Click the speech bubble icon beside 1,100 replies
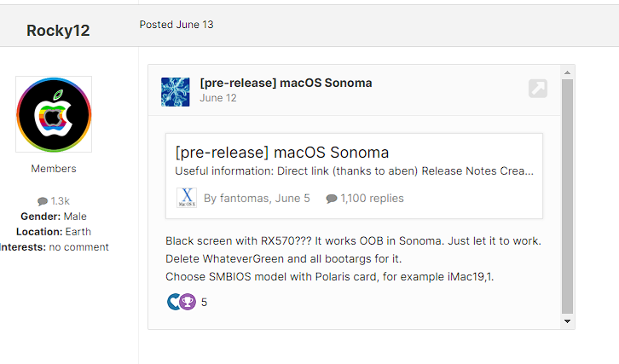Image resolution: width=619 pixels, height=364 pixels. coord(332,199)
